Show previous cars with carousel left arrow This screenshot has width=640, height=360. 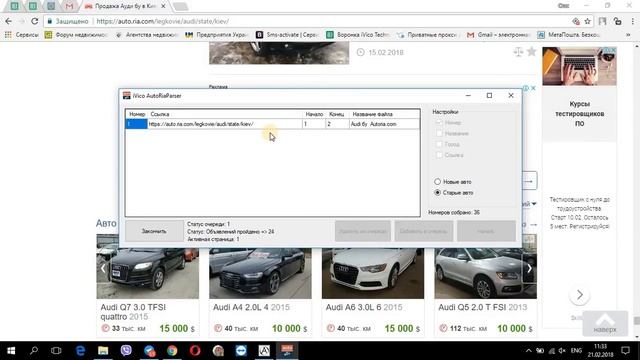(x=103, y=268)
